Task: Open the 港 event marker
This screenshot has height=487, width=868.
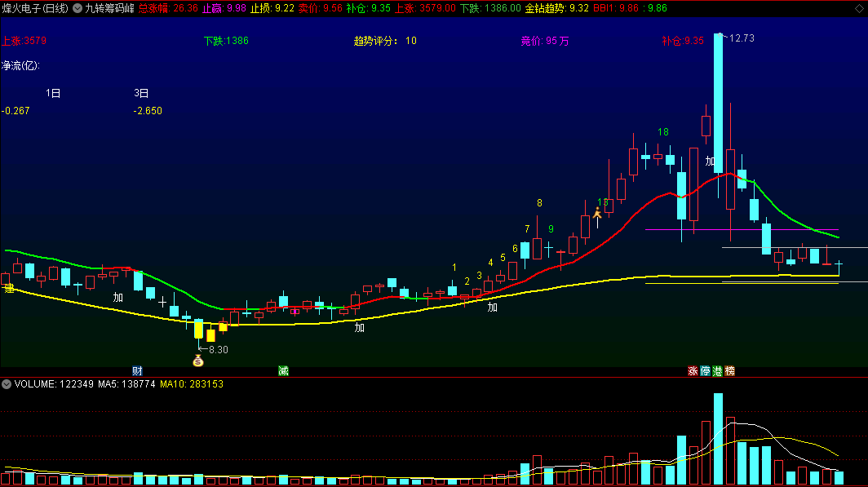Action: pyautogui.click(x=717, y=371)
